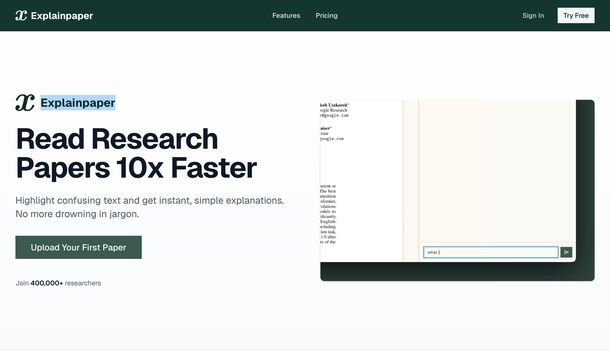Go to the Pricing page
Screen dimensions: 610x363
(326, 16)
